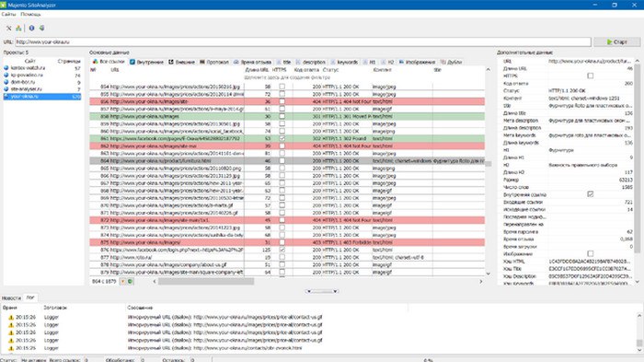Open the keywords tab

pyautogui.click(x=345, y=62)
